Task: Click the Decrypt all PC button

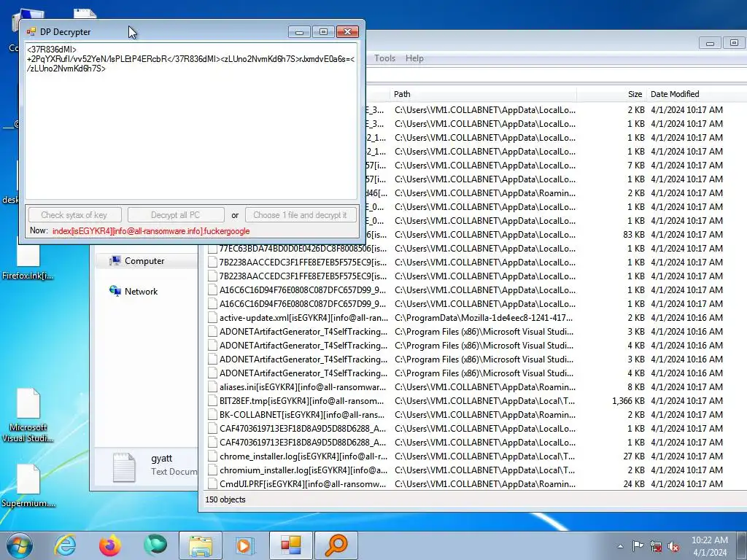Action: pos(175,215)
